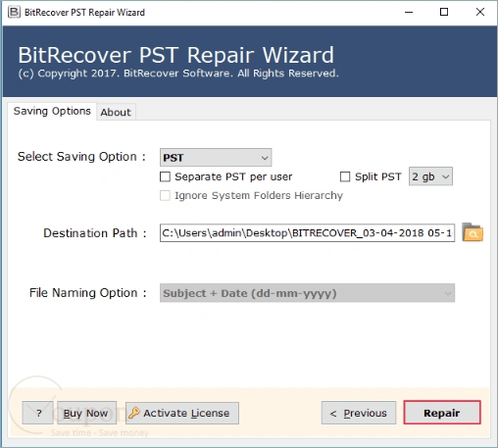Click inside the Destination Path field
The height and width of the screenshot is (448, 498).
pos(307,232)
